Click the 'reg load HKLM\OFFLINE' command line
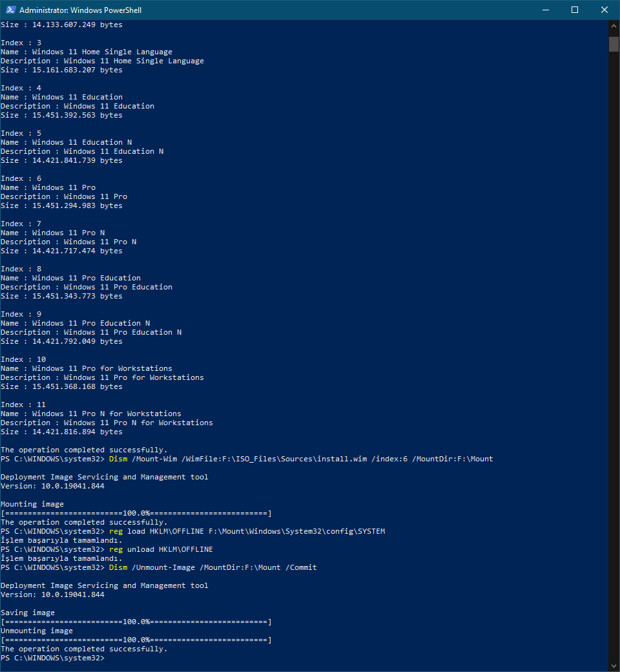Viewport: 620px width, 672px height. pyautogui.click(x=193, y=531)
